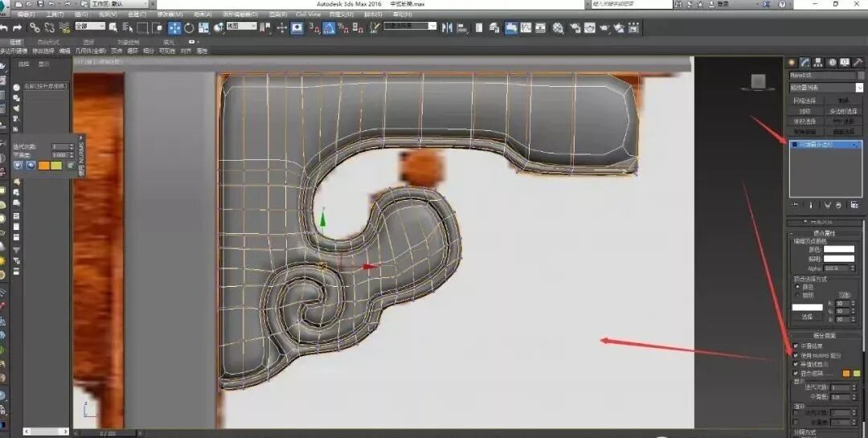Click the 多边形选择 modifier button

843,111
